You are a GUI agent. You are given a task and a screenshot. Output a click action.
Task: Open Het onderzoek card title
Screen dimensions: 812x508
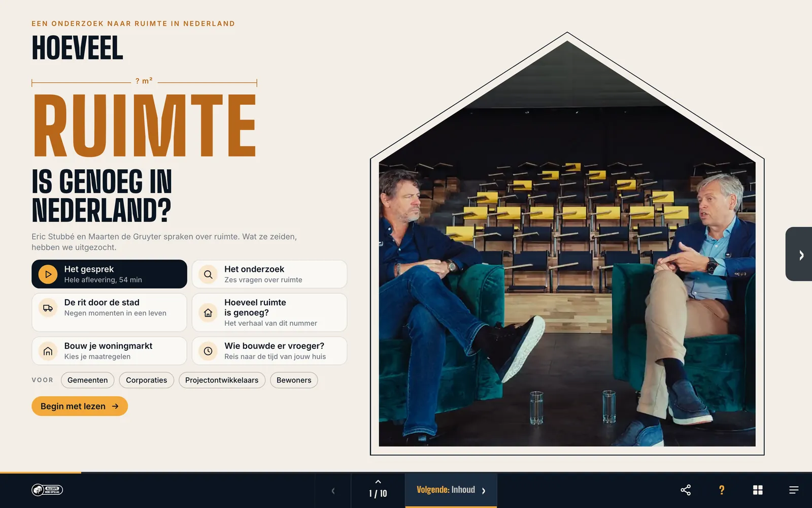[254, 269]
